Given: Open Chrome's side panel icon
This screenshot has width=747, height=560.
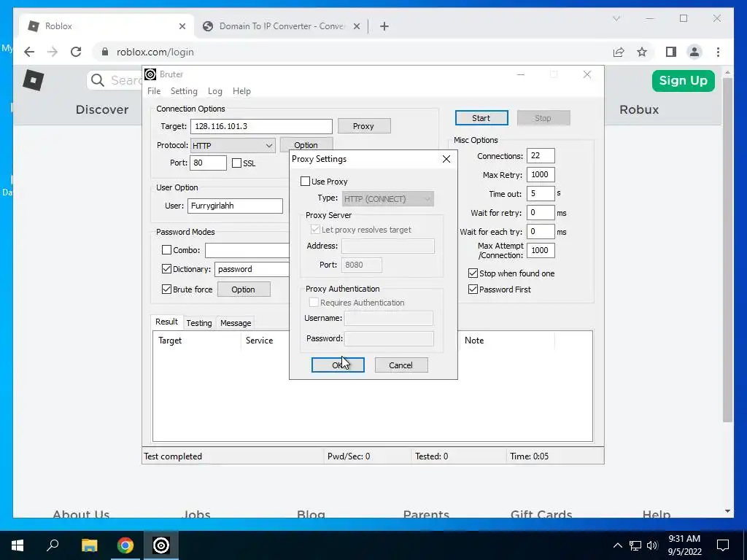Looking at the screenshot, I should point(671,52).
